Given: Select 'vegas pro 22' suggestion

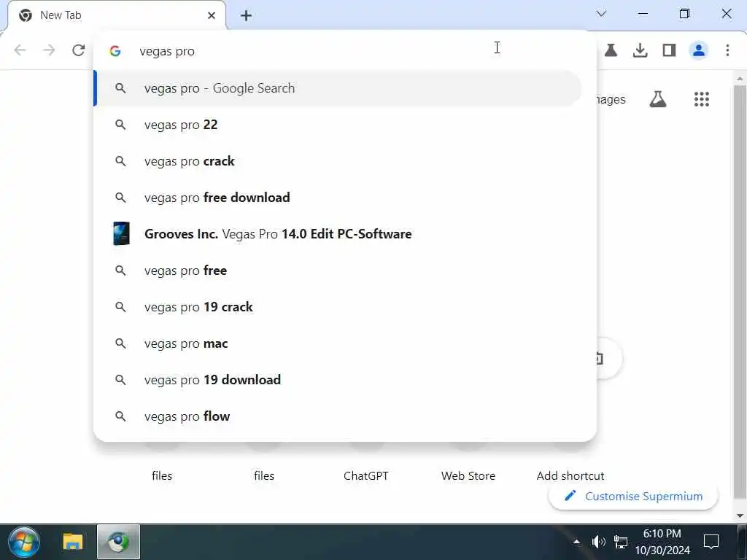Looking at the screenshot, I should (x=338, y=125).
